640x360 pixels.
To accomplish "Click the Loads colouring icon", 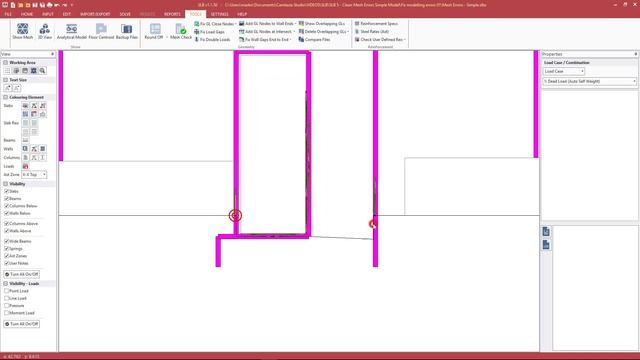I will (25, 166).
